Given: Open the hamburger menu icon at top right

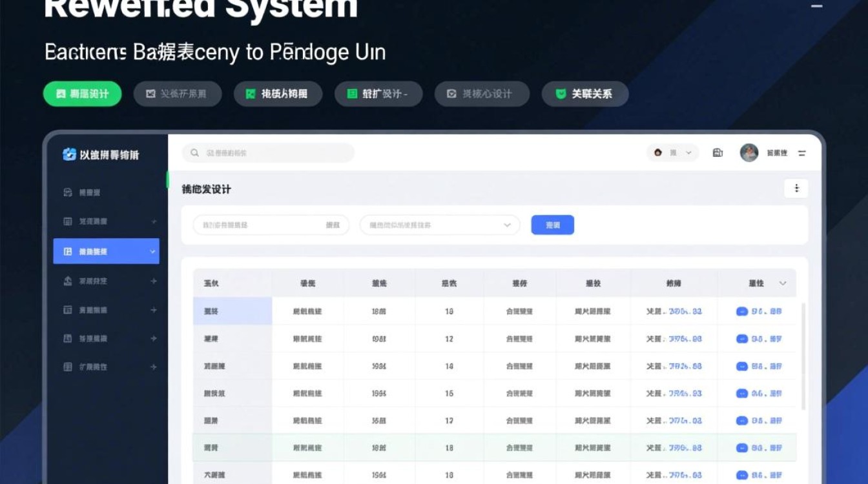Looking at the screenshot, I should coord(801,153).
